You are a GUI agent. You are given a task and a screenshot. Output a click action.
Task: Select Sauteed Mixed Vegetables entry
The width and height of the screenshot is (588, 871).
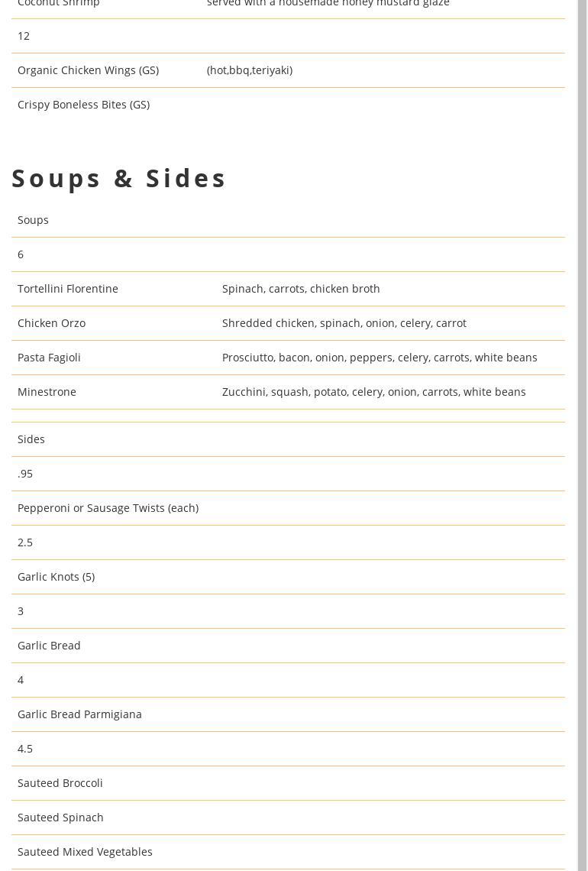85,852
